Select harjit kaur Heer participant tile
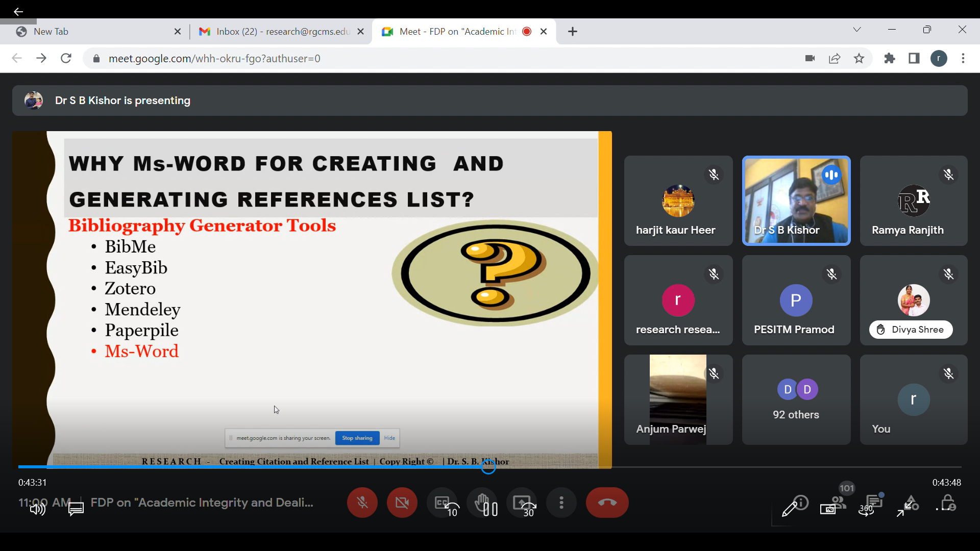This screenshot has height=551, width=980. (x=678, y=201)
